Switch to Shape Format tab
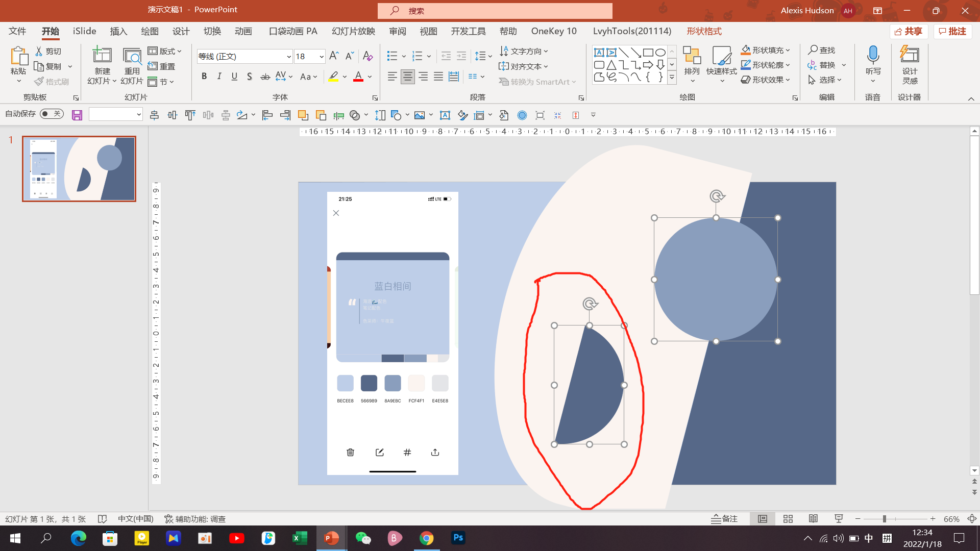980x551 pixels. (704, 31)
